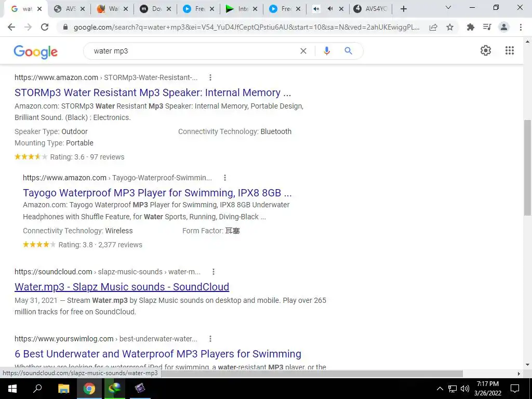Open the Windows notification center

(x=515, y=389)
